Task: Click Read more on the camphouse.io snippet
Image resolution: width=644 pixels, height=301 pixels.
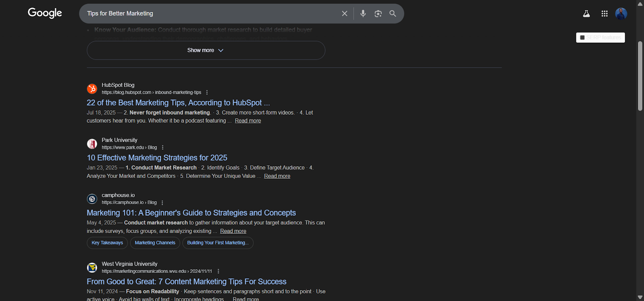Action: click(x=233, y=231)
